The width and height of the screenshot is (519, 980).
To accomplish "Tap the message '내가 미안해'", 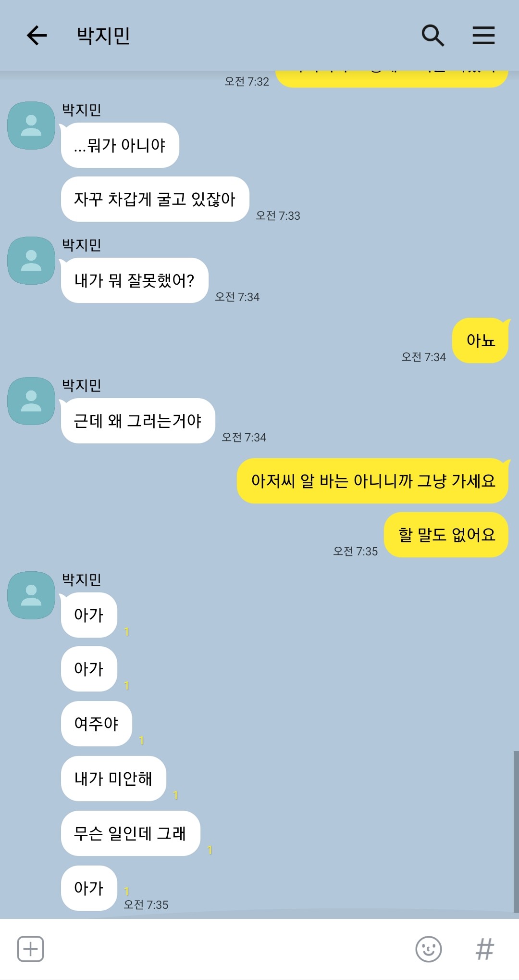I will [113, 779].
